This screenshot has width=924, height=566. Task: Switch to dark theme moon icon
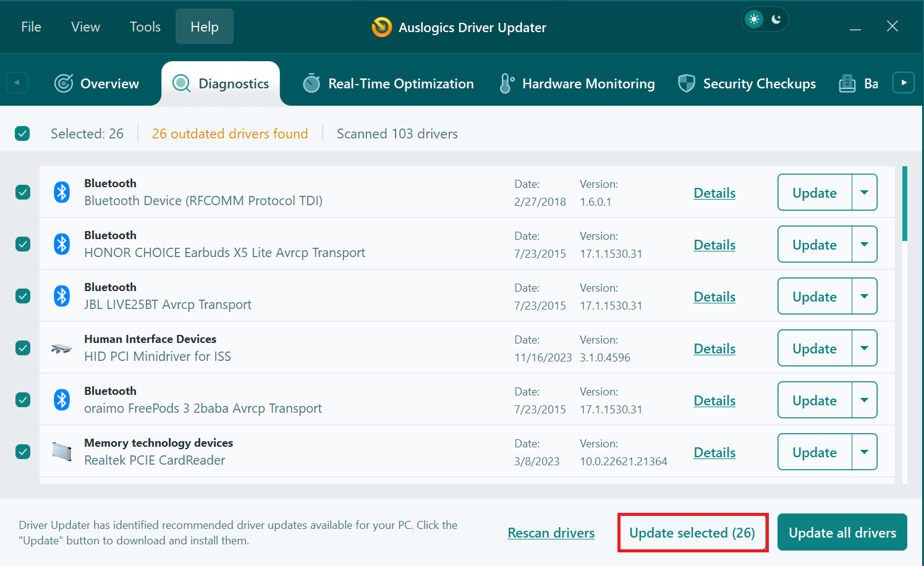click(776, 19)
